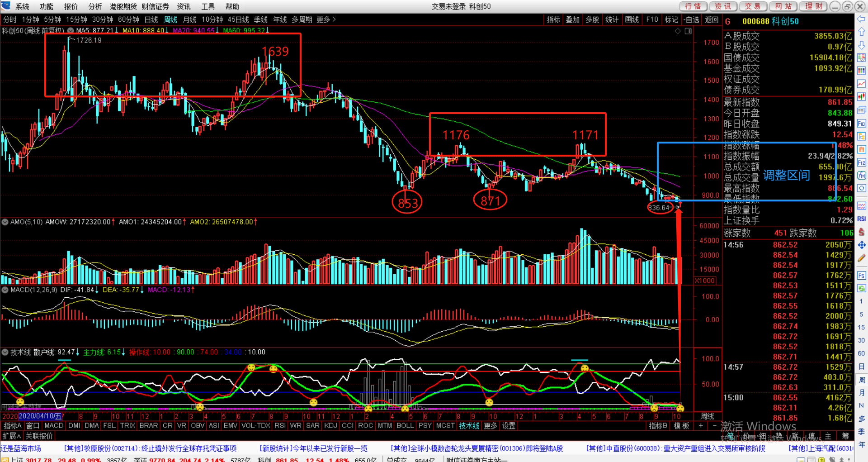
Task: Click the F10 info icon in sidebar
Action: (x=862, y=124)
